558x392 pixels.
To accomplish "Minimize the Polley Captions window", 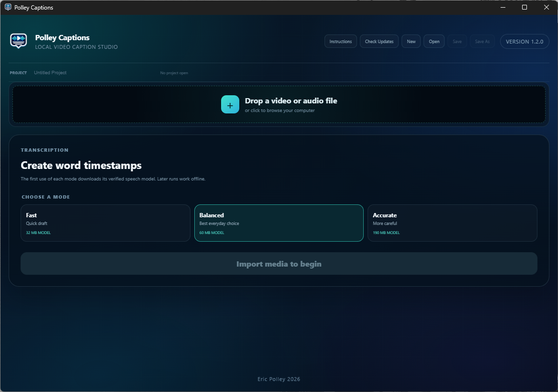I will click(503, 7).
